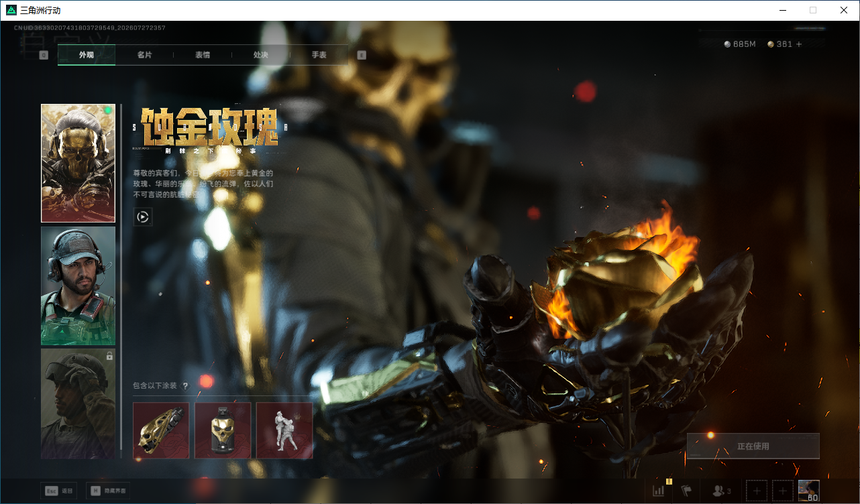This screenshot has width=860, height=504.
Task: Minimize the 三角洲行动 window
Action: [x=782, y=10]
